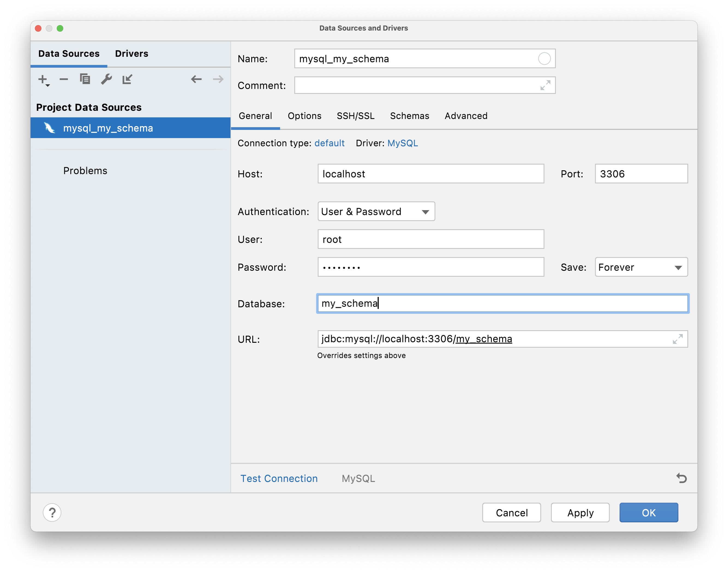The width and height of the screenshot is (728, 572).
Task: Change connection type default link
Action: tap(329, 143)
